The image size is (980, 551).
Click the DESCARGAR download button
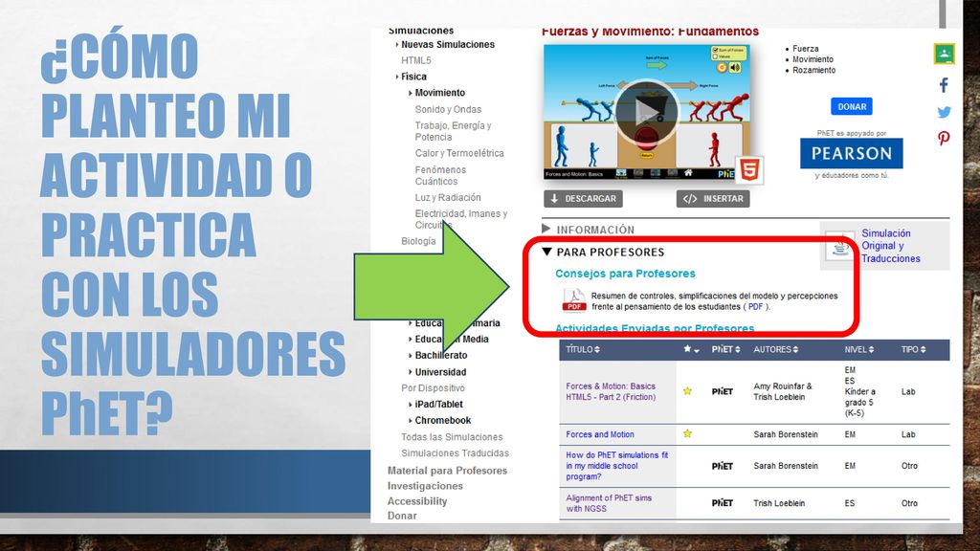(583, 199)
